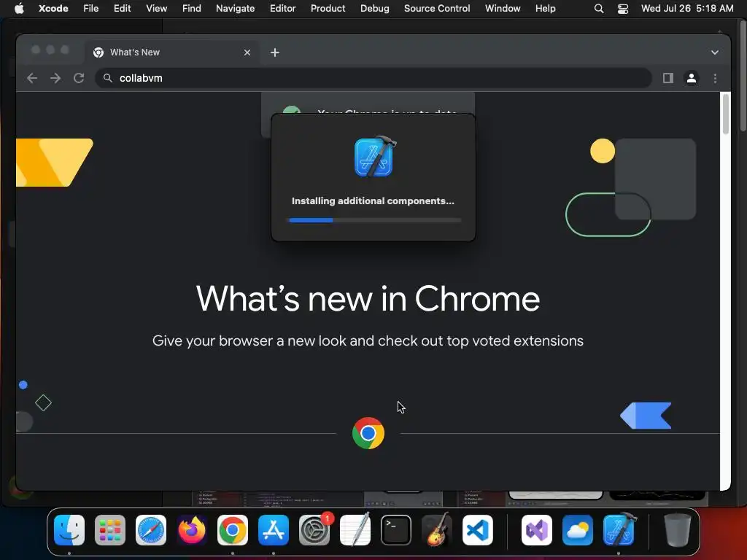The width and height of the screenshot is (747, 560).
Task: Launch Firefox from the Dock
Action: click(x=192, y=530)
